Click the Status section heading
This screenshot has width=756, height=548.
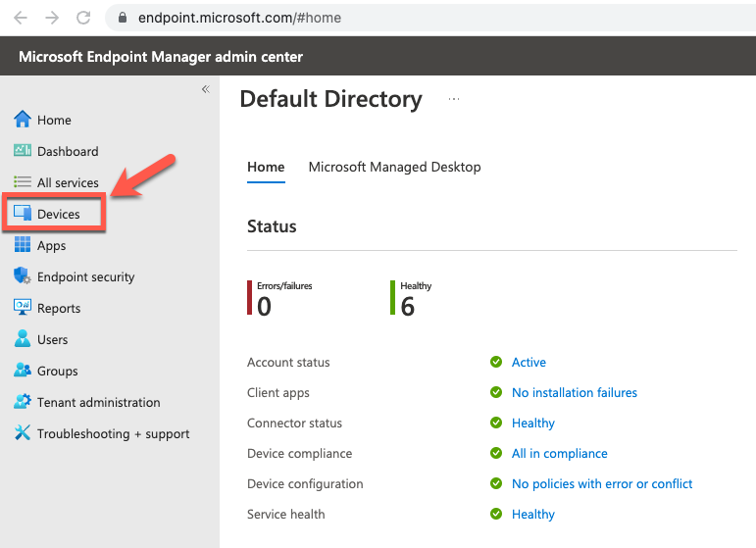coord(272,226)
